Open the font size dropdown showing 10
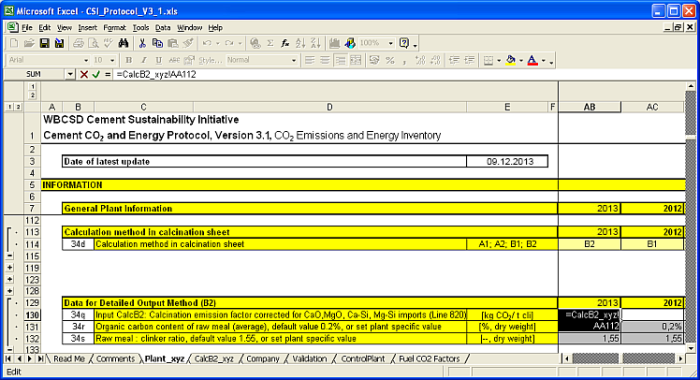Image resolution: width=700 pixels, height=380 pixels. click(112, 60)
